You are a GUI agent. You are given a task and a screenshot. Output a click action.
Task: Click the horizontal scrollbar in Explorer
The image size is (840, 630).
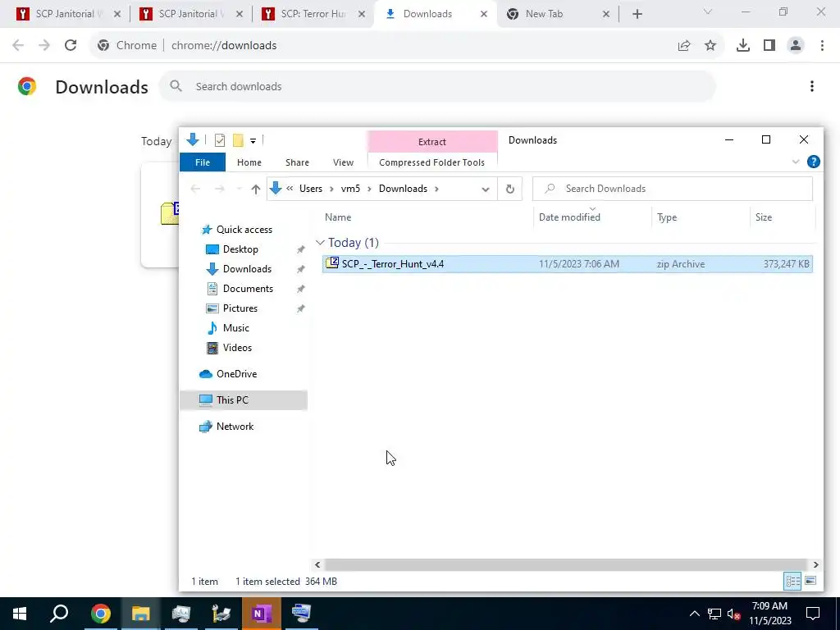point(565,564)
